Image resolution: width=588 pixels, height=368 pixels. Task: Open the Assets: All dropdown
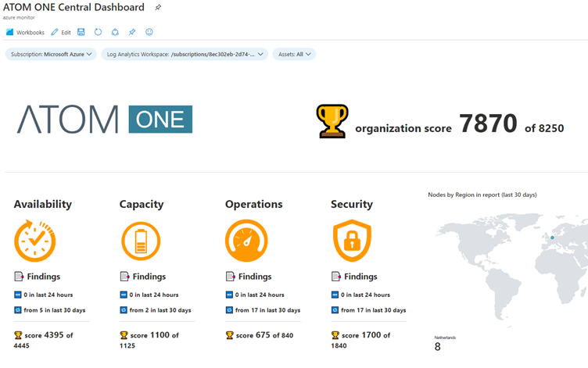[294, 55]
